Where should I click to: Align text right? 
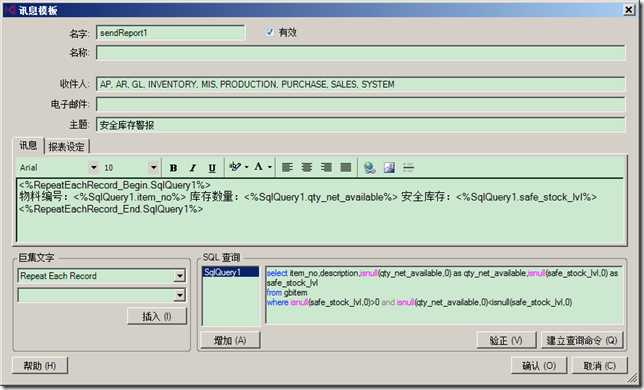(326, 167)
